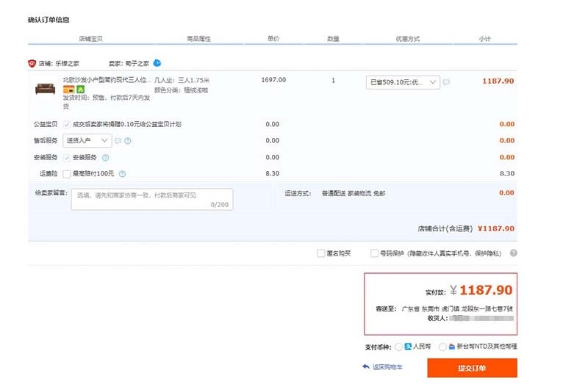This screenshot has height=384, width=588.
Task: Click the help icon next to 安装服务
Action: click(x=106, y=158)
